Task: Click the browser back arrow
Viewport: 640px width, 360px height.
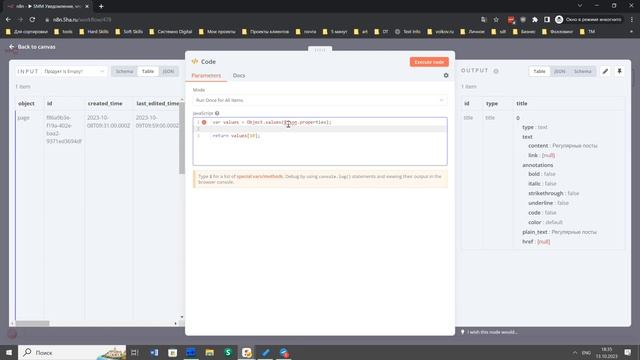Action: (8, 19)
